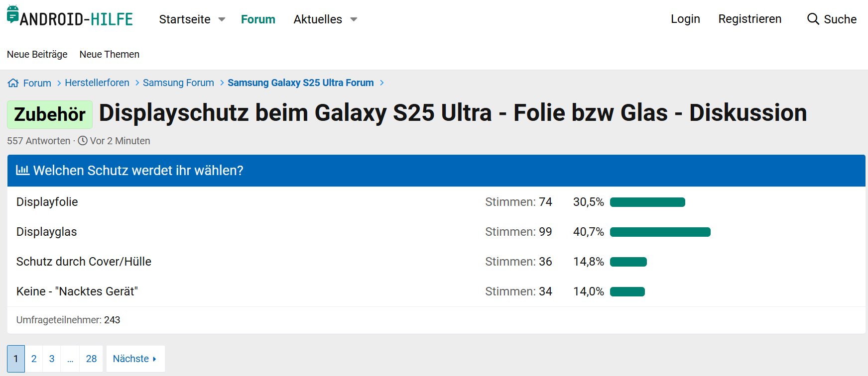Open the Registrieren link
The width and height of the screenshot is (868, 376).
(x=749, y=19)
